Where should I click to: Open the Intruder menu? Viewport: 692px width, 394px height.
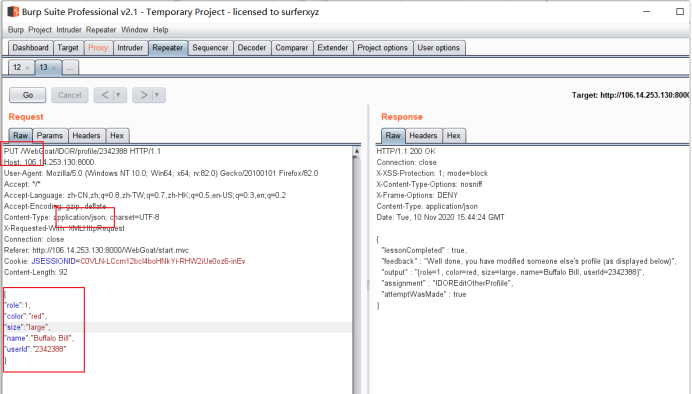69,30
